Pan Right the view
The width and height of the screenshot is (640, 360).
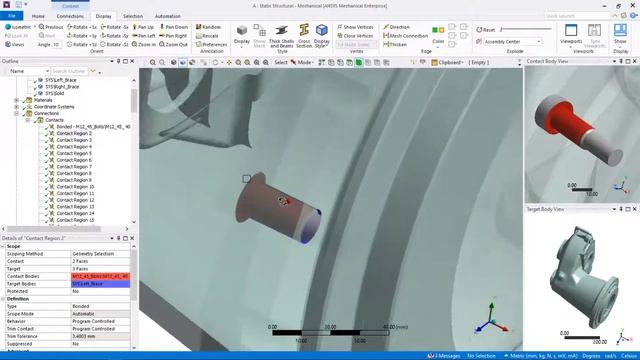173,36
